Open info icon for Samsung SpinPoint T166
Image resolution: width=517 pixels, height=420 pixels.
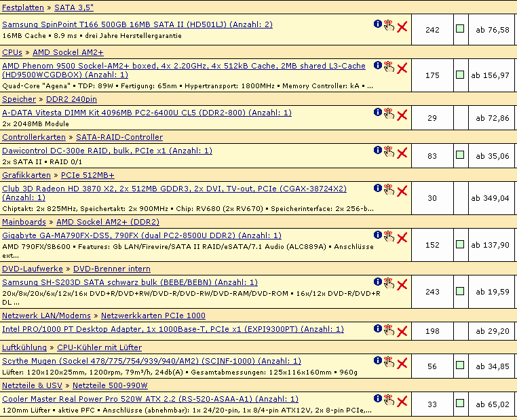coord(377,24)
